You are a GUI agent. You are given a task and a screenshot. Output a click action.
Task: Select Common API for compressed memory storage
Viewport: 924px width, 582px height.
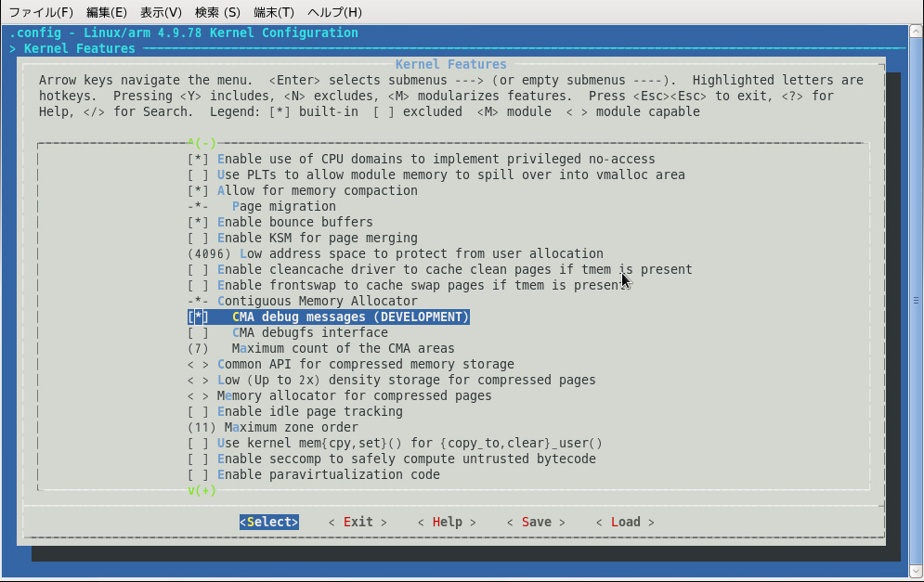pos(351,365)
